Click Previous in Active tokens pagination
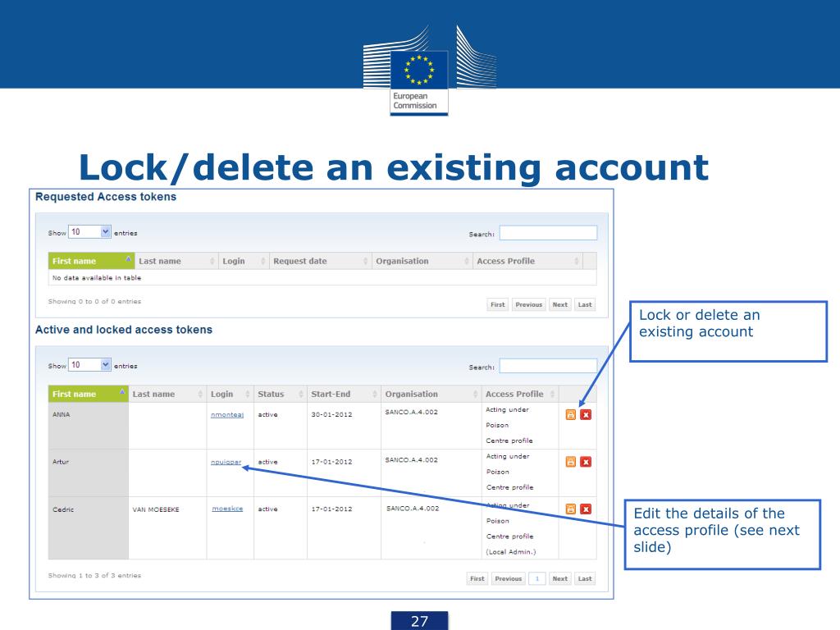Image resolution: width=840 pixels, height=630 pixels. click(509, 578)
